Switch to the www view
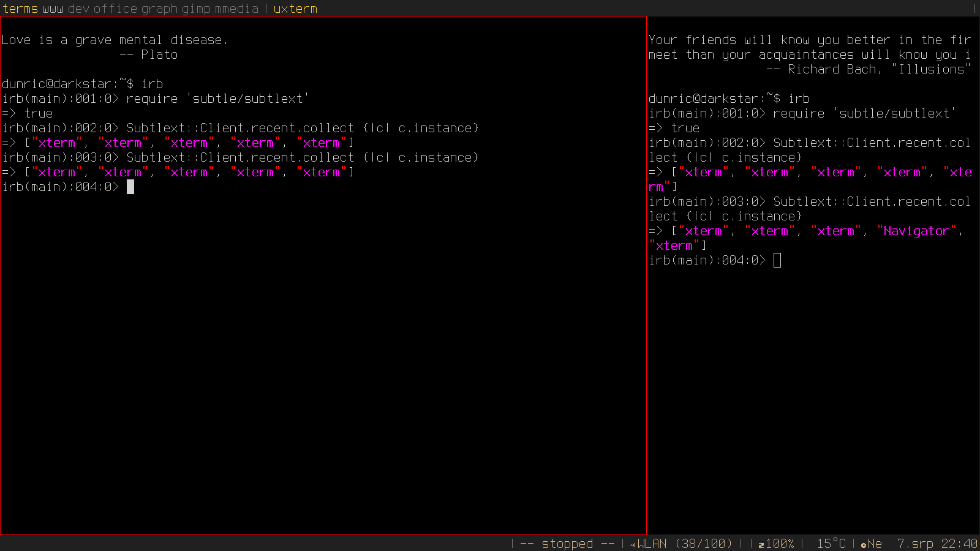Screen dimensions: 980x551 coord(53,9)
